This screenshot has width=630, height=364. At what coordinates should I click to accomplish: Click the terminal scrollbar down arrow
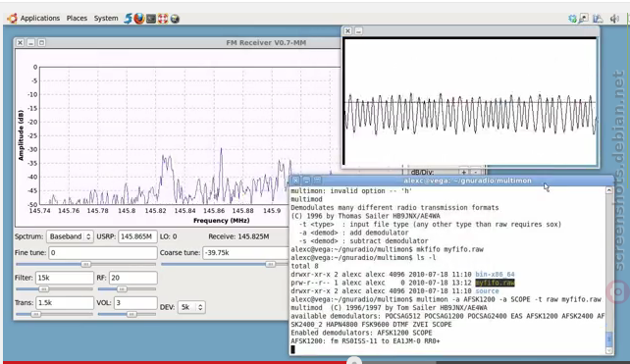coord(609,350)
